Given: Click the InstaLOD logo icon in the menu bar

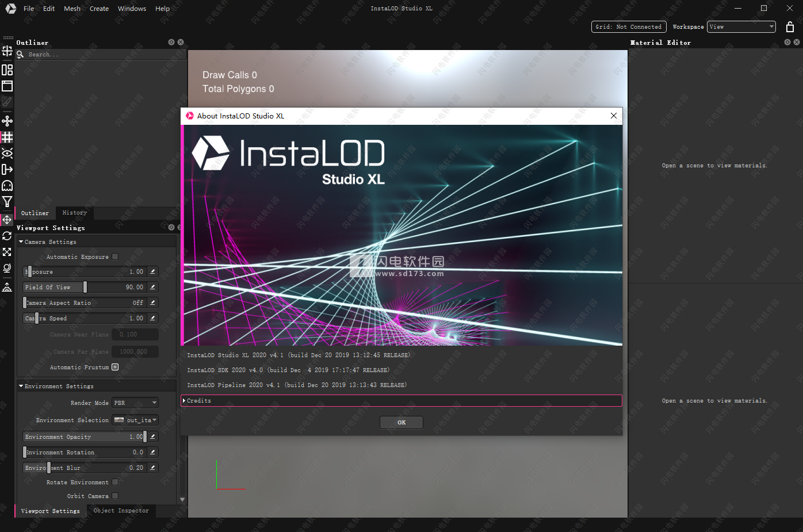Looking at the screenshot, I should click(10, 9).
